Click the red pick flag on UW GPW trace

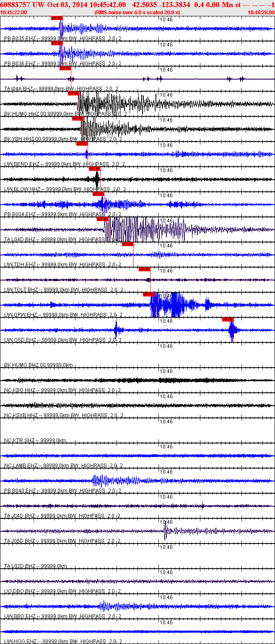click(149, 294)
